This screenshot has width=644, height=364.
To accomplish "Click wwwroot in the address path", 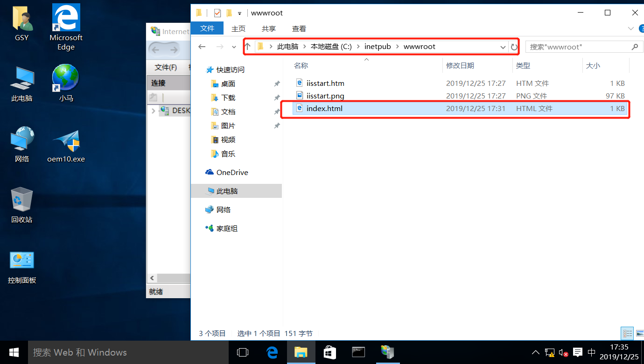I will coord(419,47).
